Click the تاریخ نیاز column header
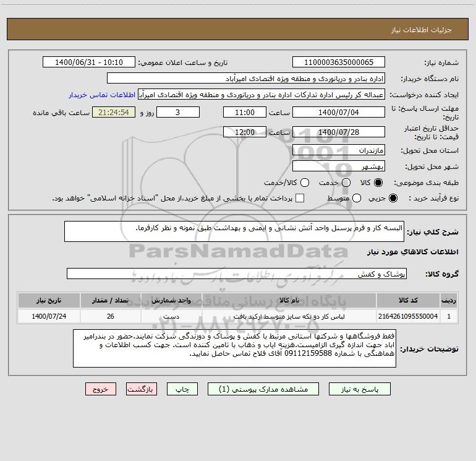 [x=49, y=300]
